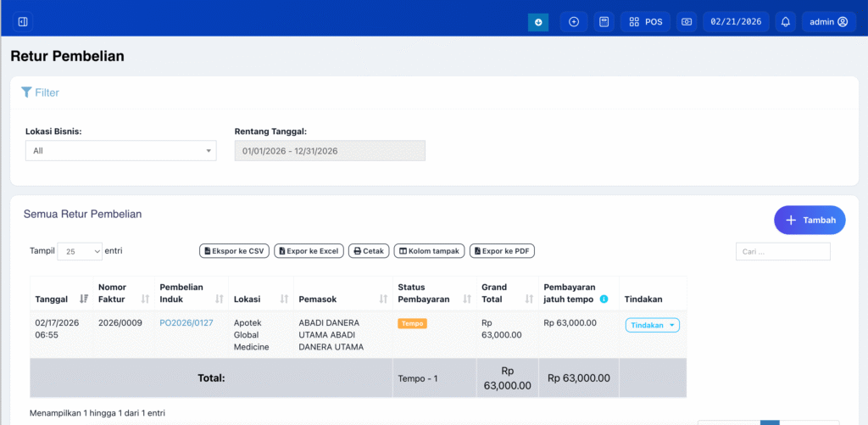Click the info icon beside Pembayaran jatuh tempo
Viewport: 868px width, 425px height.
pyautogui.click(x=604, y=299)
